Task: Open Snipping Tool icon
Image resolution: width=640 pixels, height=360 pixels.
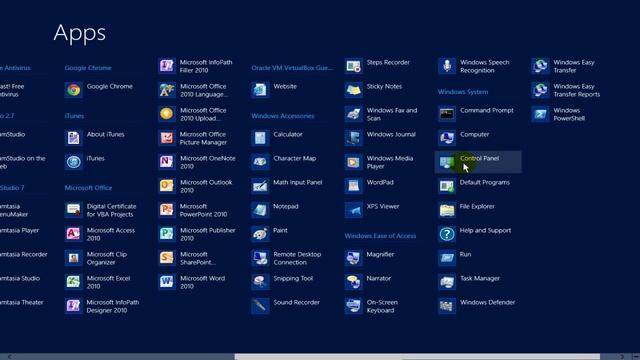Action: click(x=260, y=282)
